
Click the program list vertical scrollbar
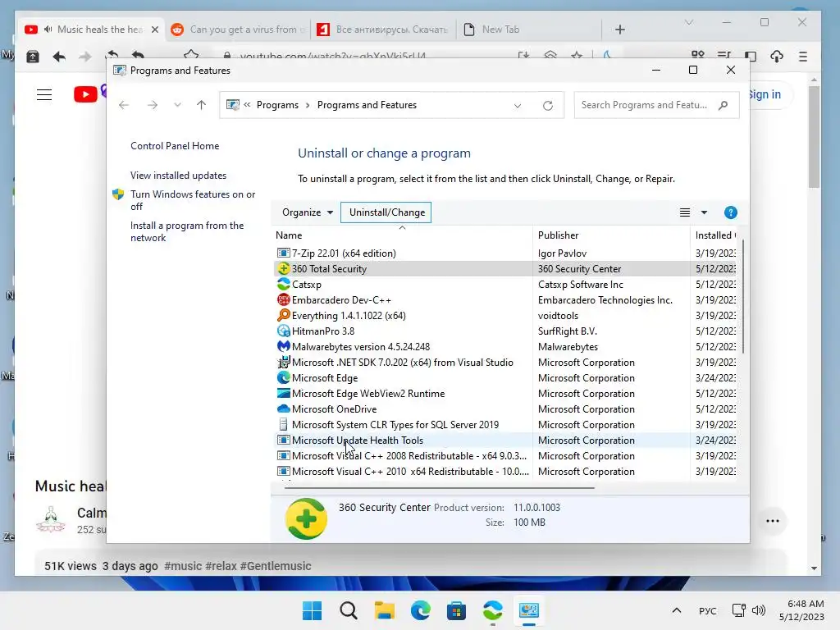coord(743,296)
